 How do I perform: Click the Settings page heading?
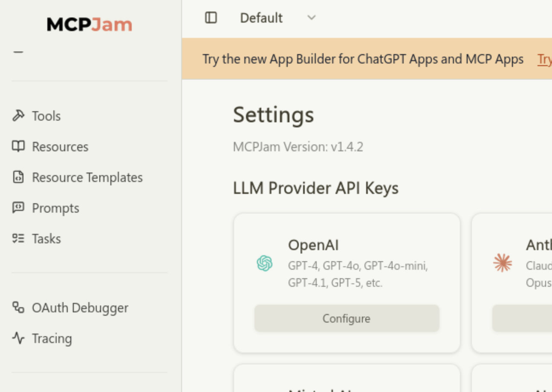pos(273,115)
